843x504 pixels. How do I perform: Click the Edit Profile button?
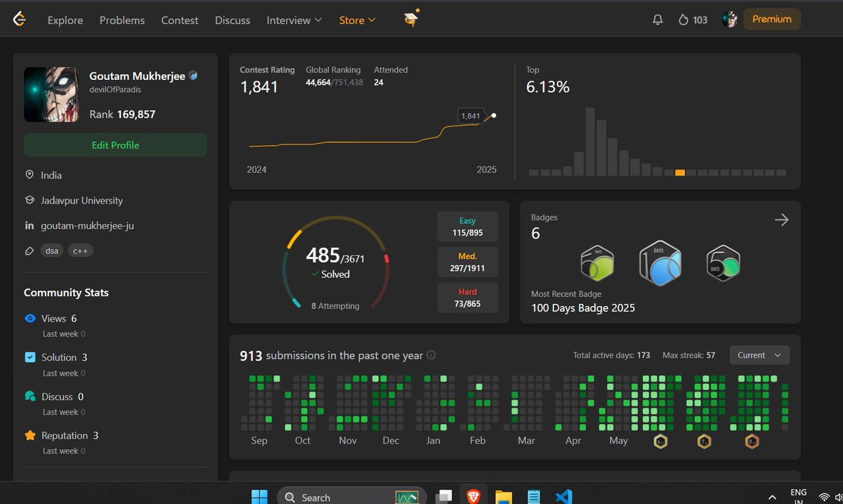click(115, 145)
